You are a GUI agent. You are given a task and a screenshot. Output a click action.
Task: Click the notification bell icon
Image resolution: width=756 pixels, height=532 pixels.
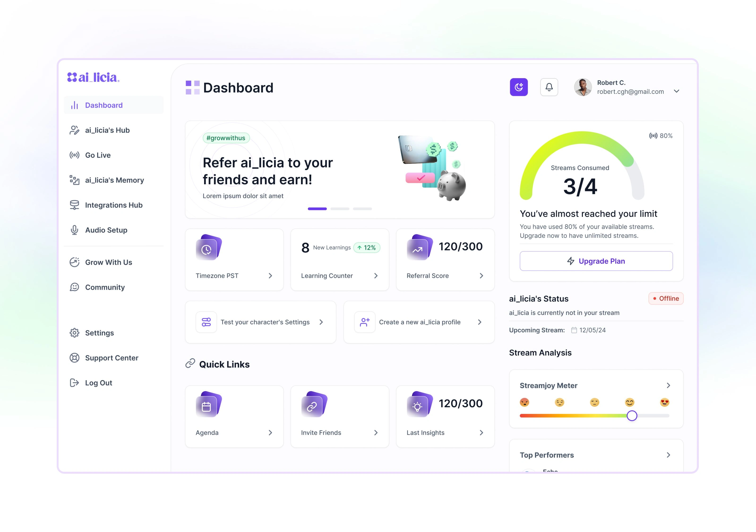[x=549, y=87]
